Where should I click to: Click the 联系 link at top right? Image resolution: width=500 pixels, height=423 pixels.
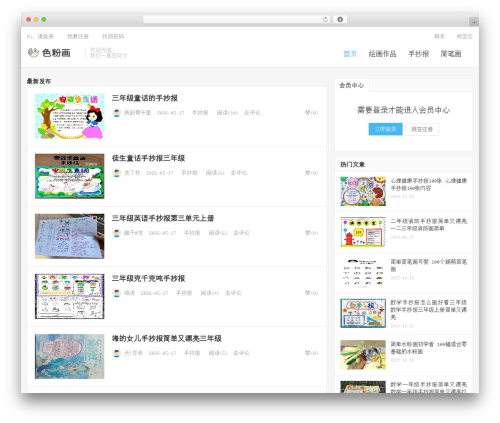tap(440, 36)
